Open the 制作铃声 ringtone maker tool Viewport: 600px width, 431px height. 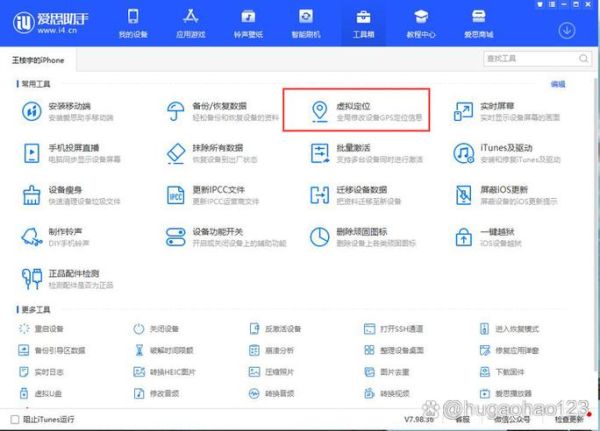tap(55, 237)
